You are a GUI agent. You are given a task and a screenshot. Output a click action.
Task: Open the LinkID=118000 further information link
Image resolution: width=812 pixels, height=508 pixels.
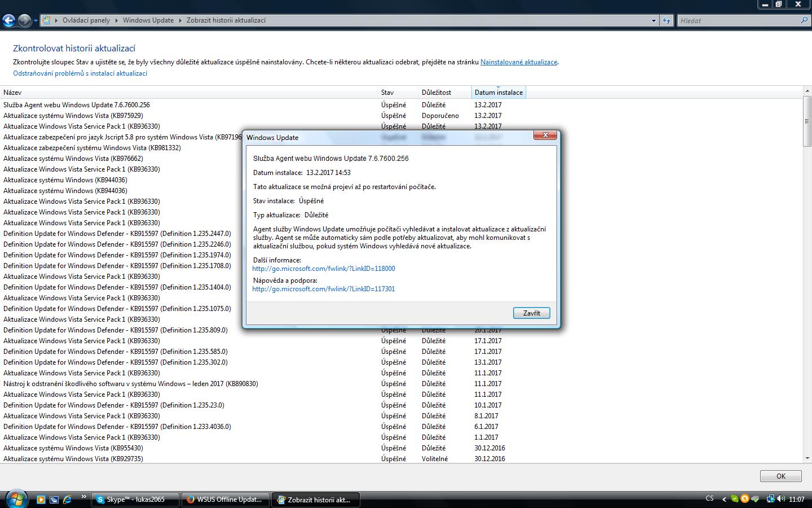coord(324,269)
